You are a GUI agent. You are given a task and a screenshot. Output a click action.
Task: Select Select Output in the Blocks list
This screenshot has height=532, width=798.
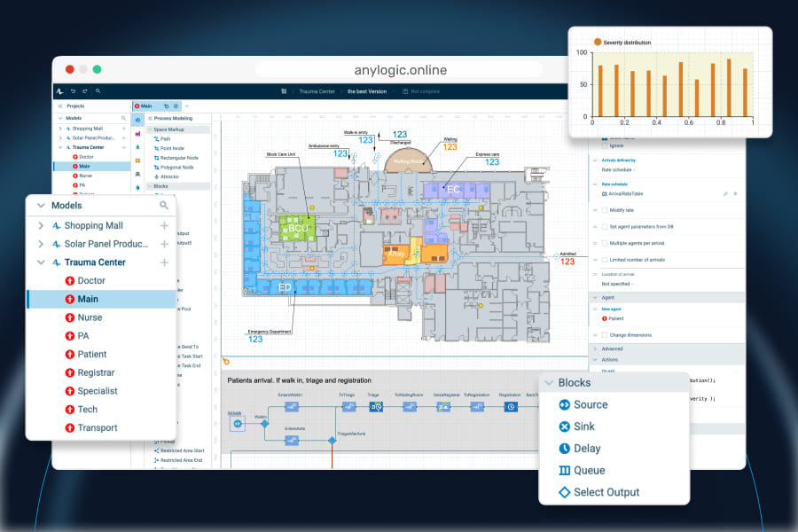[599, 492]
